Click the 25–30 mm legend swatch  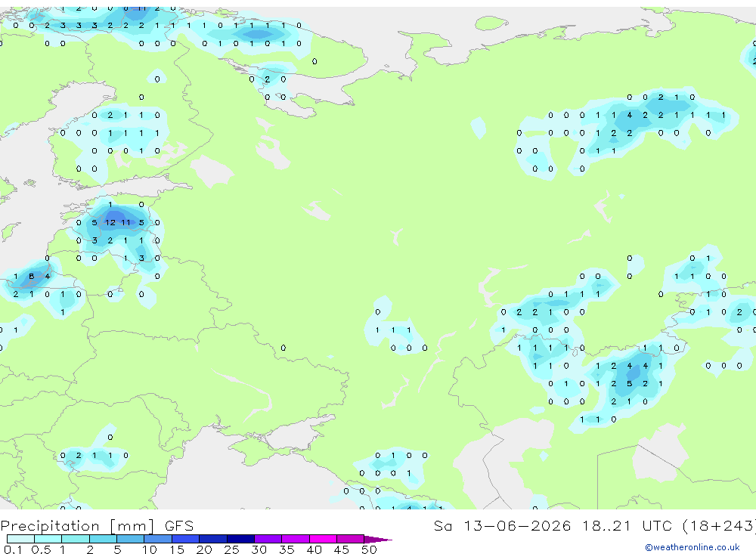(x=240, y=539)
